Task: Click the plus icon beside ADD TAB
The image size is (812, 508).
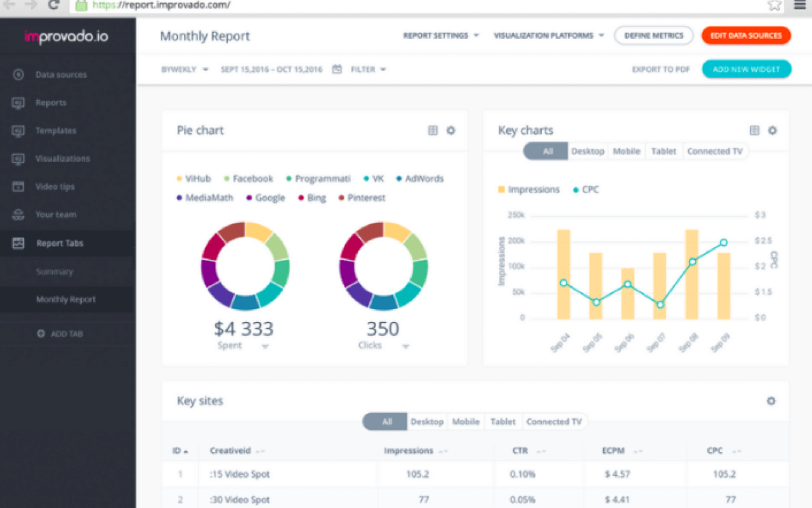Action: 41,333
